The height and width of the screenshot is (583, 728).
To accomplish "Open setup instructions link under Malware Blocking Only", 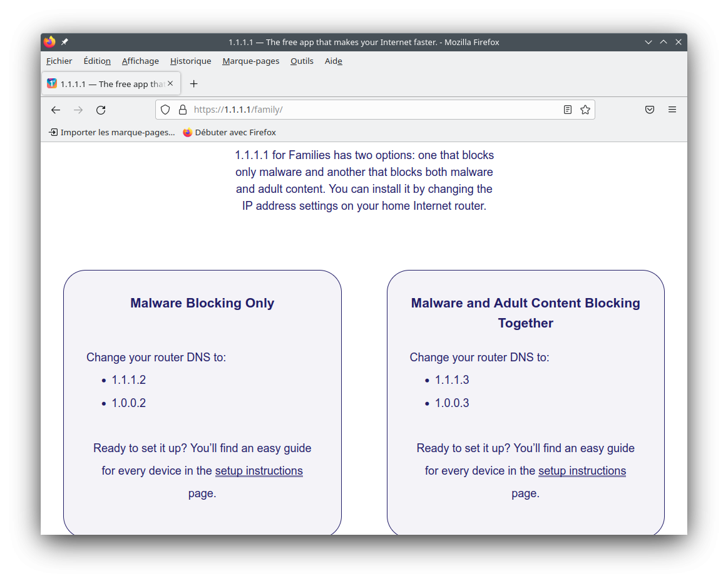I will click(259, 471).
